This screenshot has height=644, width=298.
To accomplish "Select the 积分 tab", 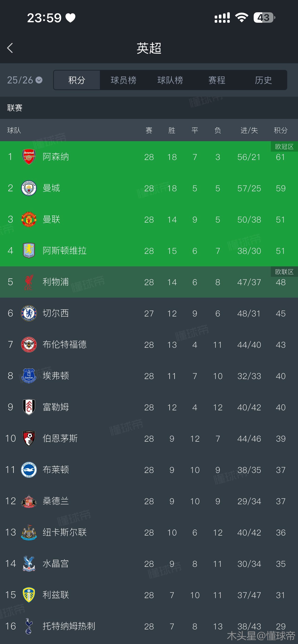I will click(x=77, y=80).
